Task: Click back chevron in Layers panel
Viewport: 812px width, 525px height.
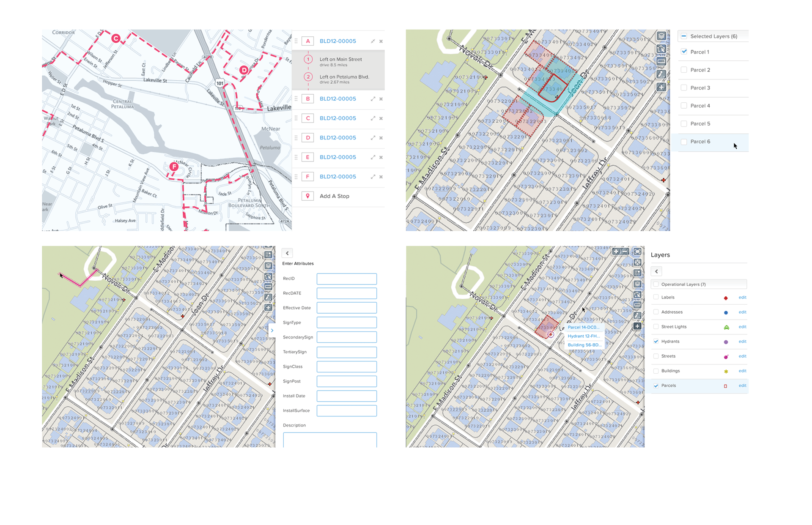Action: [656, 271]
